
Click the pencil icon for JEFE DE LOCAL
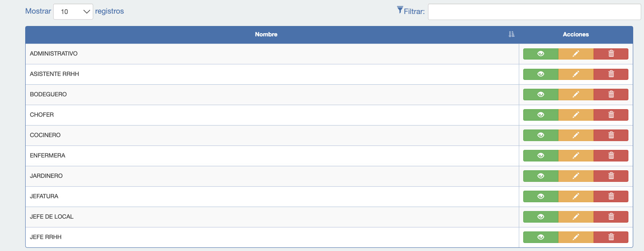coord(576,217)
